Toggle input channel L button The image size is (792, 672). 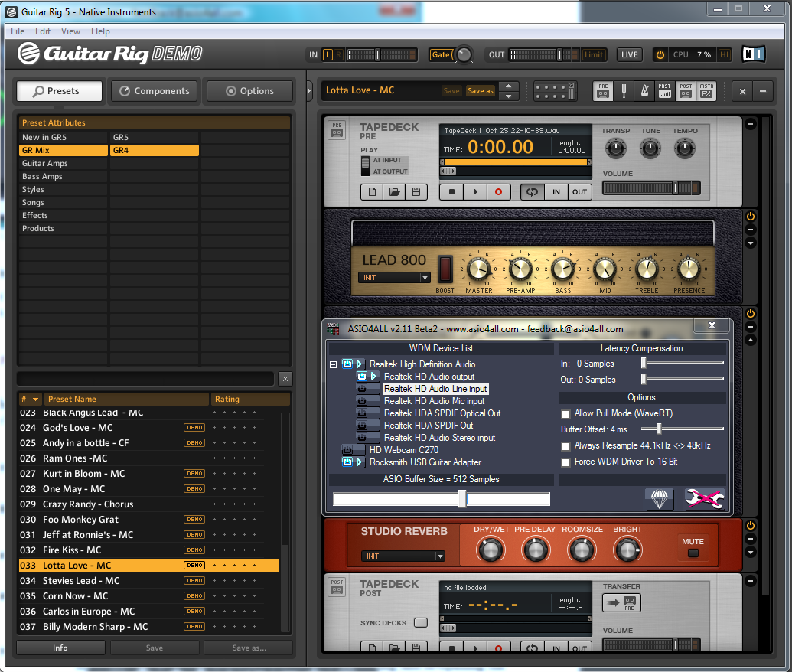[x=328, y=54]
